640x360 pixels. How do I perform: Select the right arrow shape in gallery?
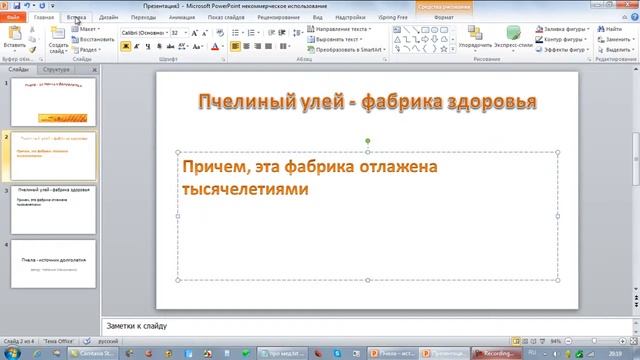tap(425, 40)
